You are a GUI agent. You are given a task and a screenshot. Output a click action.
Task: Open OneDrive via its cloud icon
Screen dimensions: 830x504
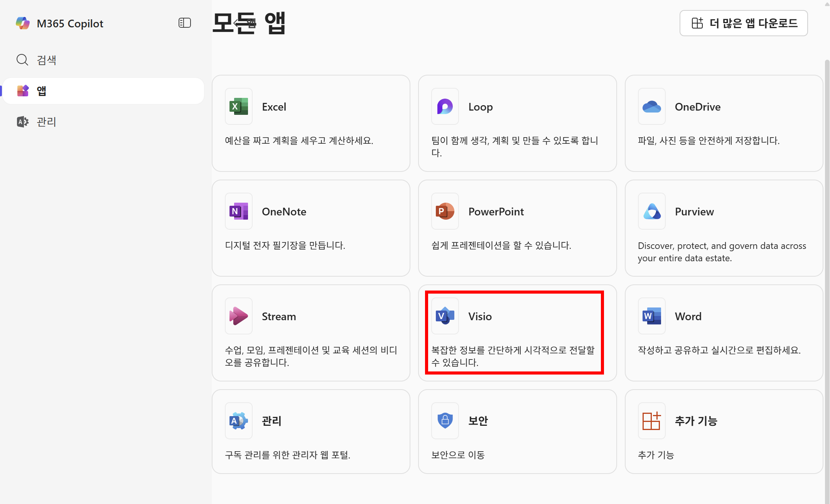[x=651, y=106]
